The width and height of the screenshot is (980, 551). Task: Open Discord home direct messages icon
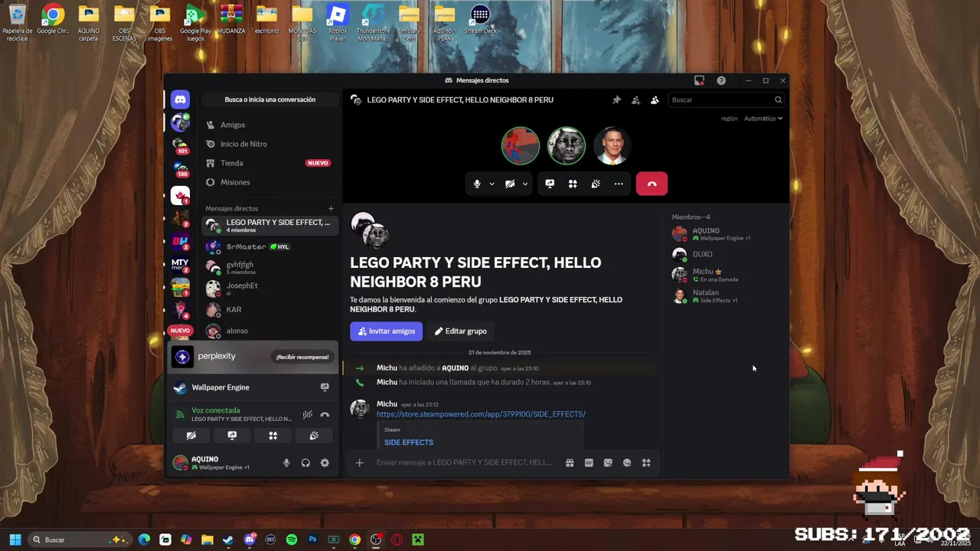pos(180,99)
